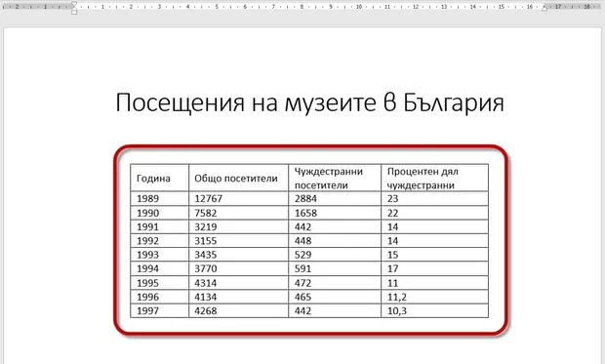Viewport: 605px width, 364px height.
Task: Click the year cell '1992'
Action: (x=160, y=241)
